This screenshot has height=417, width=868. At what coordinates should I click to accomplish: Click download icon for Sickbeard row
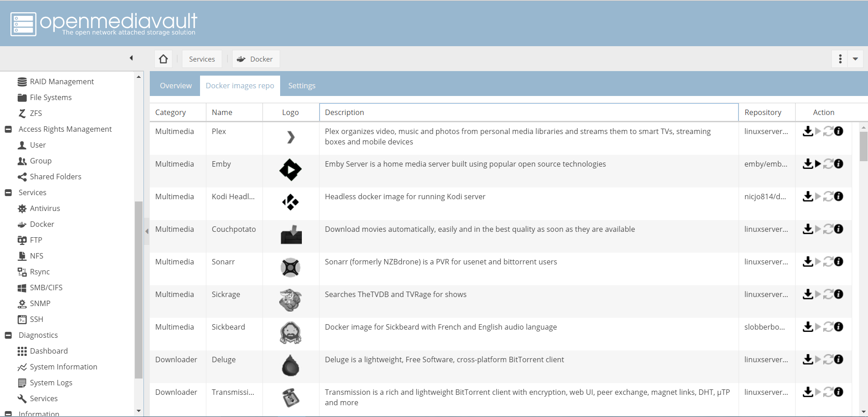click(x=808, y=327)
